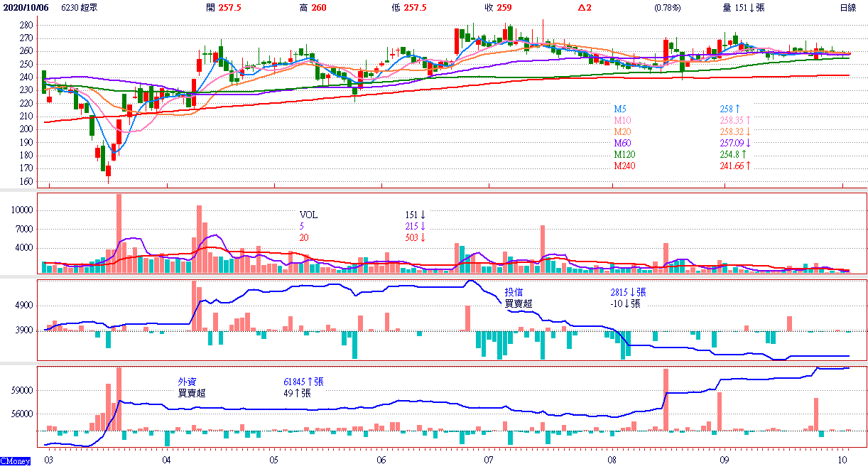Click the 日線 daily chart period label
868x474 pixels.
(x=847, y=8)
